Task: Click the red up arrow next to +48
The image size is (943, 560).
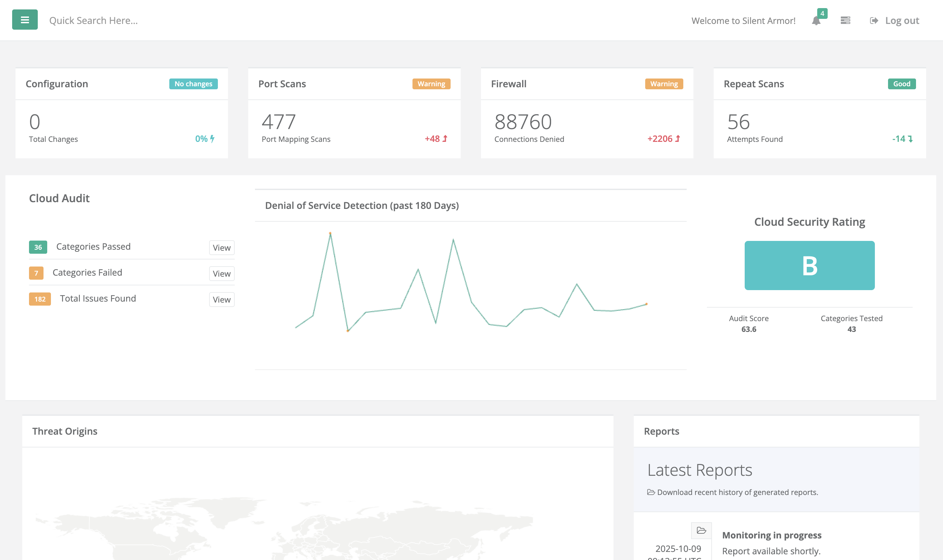Action: pos(445,138)
